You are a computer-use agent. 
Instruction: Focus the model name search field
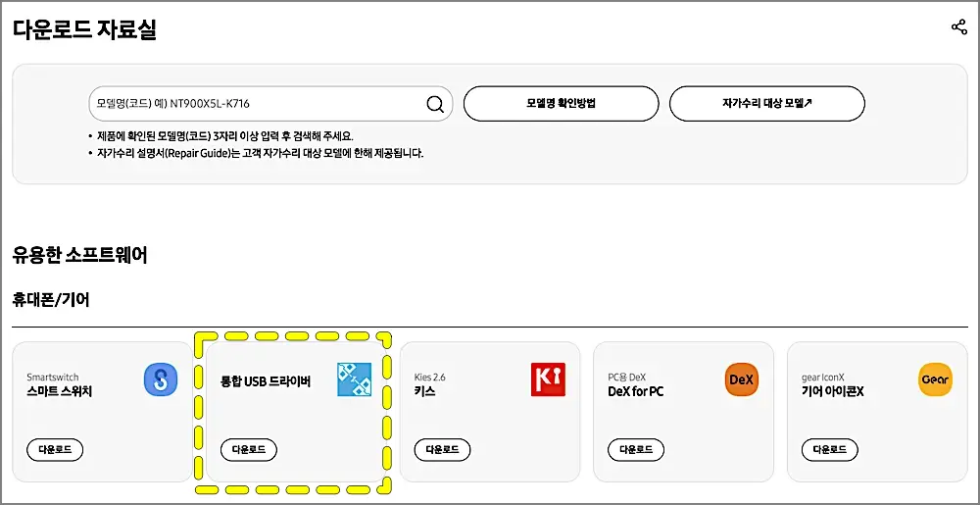pyautogui.click(x=270, y=104)
